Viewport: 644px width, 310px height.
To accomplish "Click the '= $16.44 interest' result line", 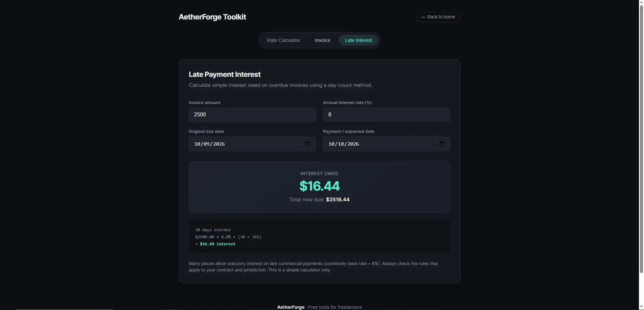I will (x=215, y=244).
